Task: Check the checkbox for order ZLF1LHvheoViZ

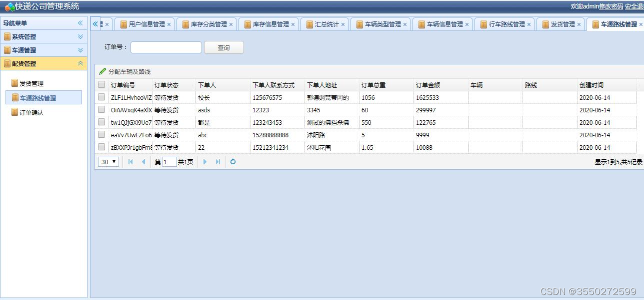Action: click(x=101, y=97)
